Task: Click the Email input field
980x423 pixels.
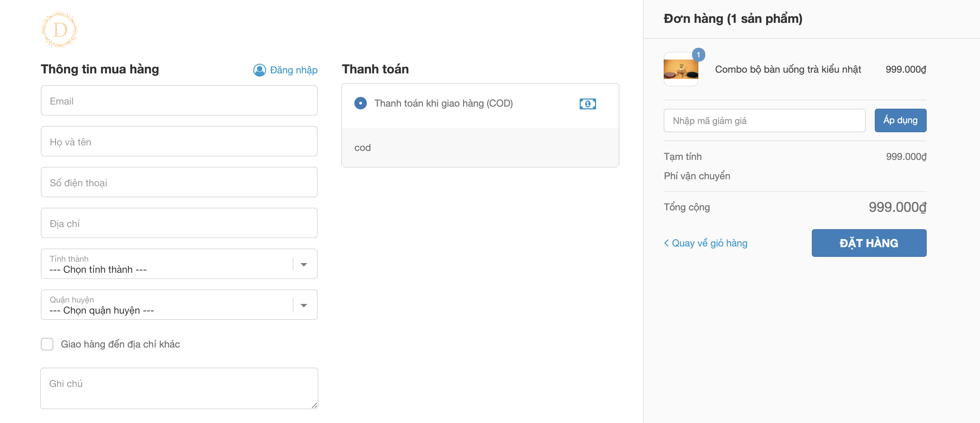Action: (179, 101)
